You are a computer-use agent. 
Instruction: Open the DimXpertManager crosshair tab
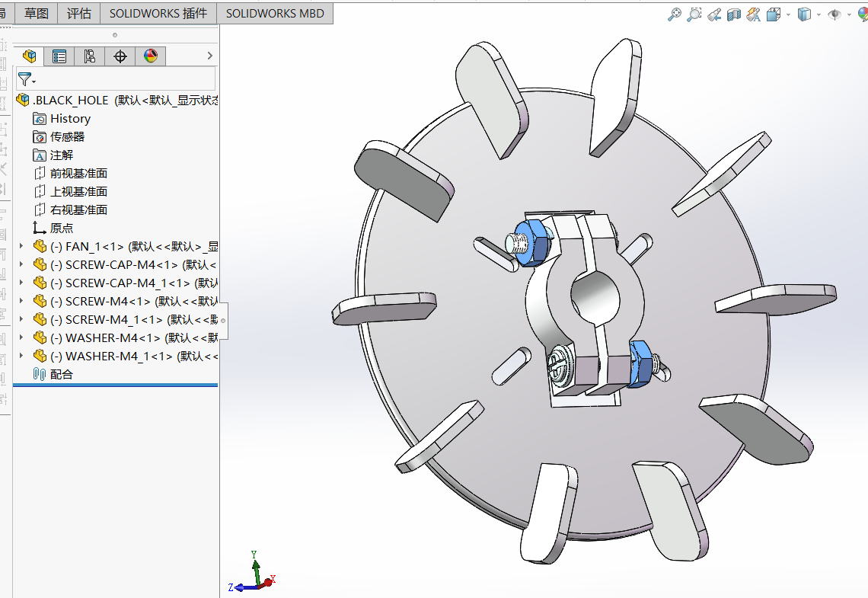click(x=120, y=56)
